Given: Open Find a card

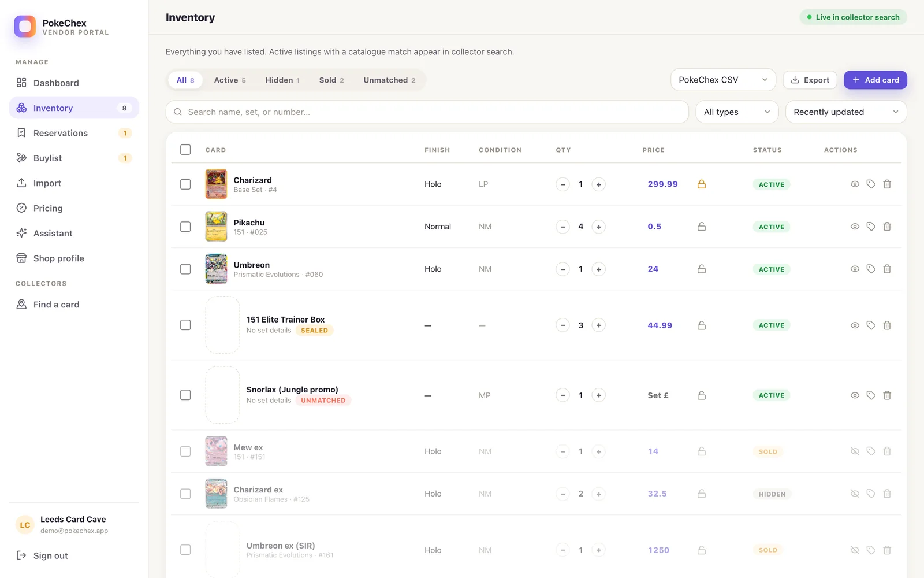Looking at the screenshot, I should 74,305.
